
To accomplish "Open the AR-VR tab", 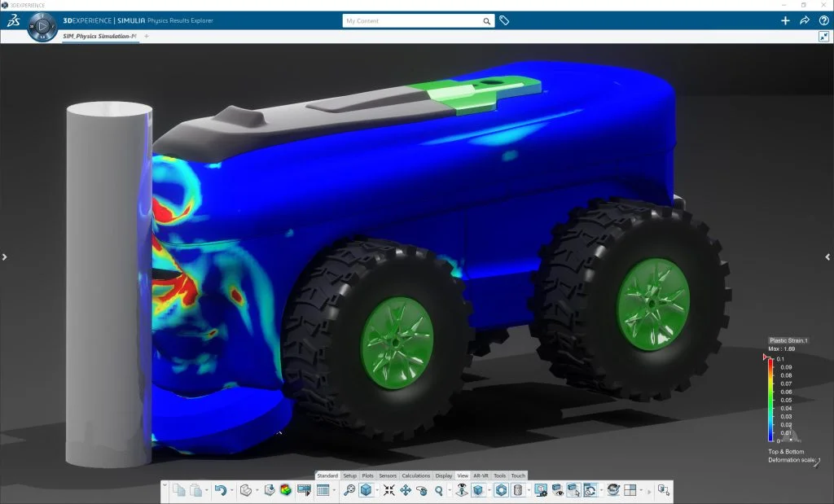I will (482, 476).
